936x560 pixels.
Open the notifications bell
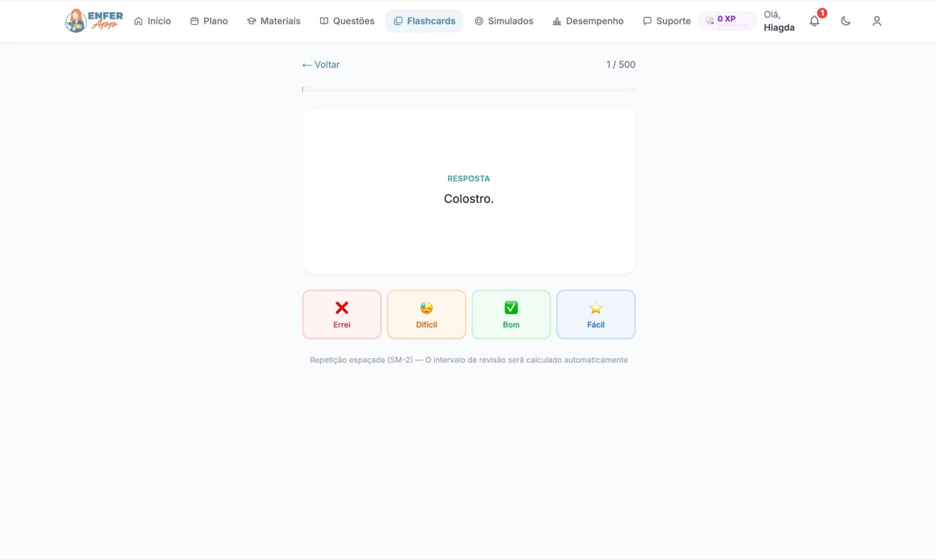tap(814, 21)
